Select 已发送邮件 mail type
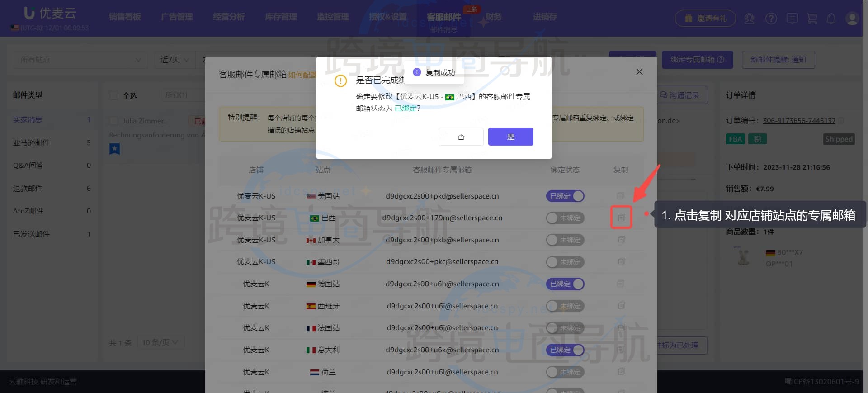The height and width of the screenshot is (393, 868). click(52, 234)
